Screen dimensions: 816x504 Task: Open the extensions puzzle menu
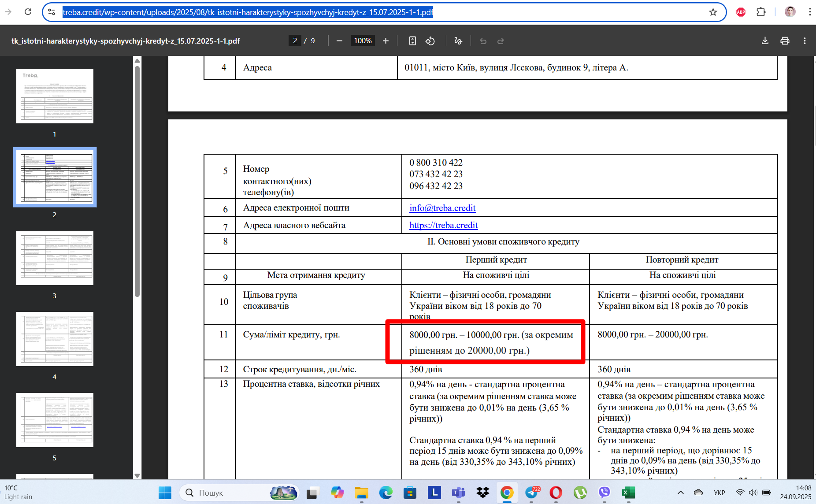tap(761, 12)
